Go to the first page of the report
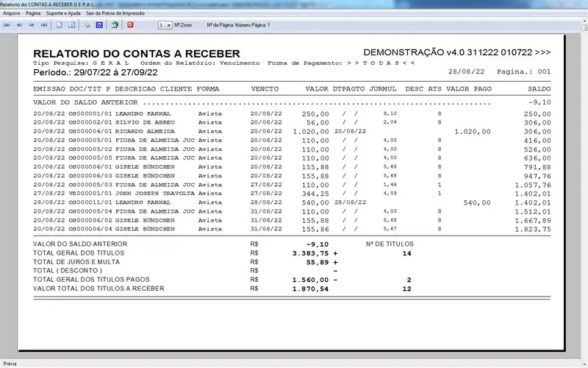588x368 pixels. 7,25
